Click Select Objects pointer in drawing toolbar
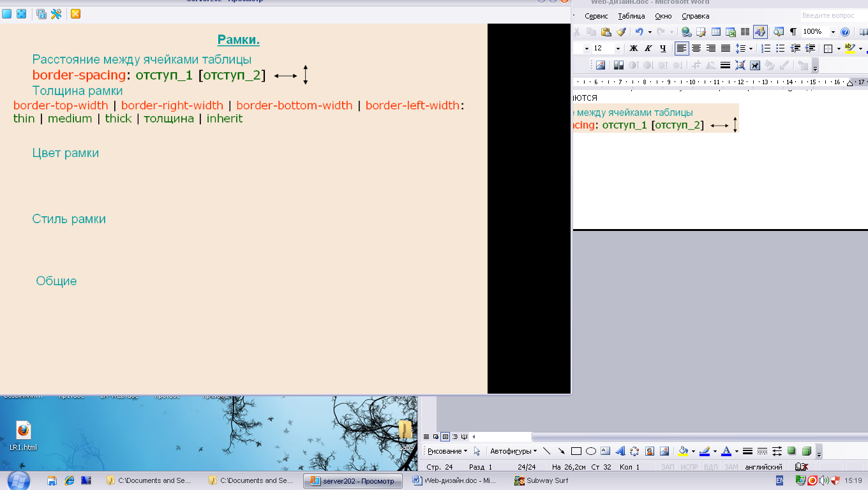Image resolution: width=868 pixels, height=490 pixels. (x=477, y=451)
